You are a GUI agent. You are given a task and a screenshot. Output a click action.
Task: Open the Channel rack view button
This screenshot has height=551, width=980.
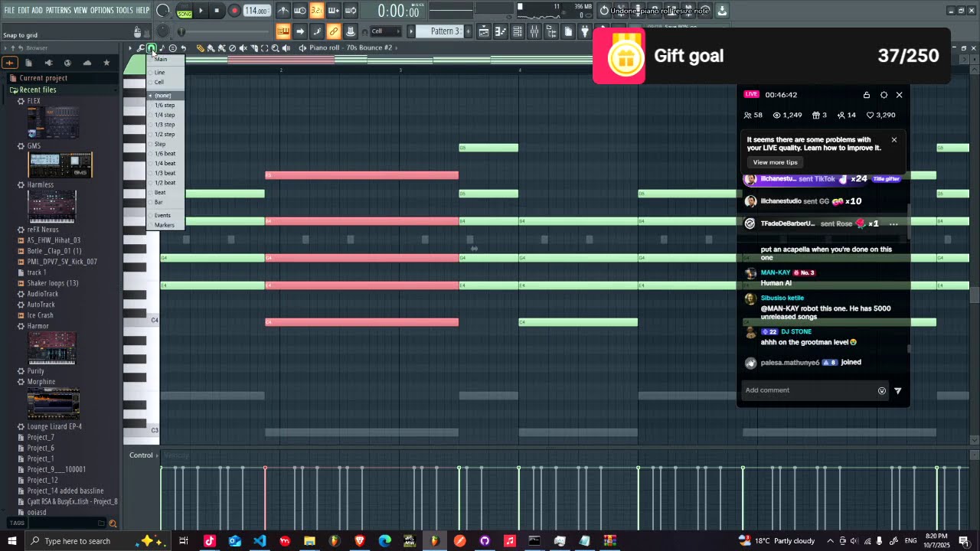point(517,31)
